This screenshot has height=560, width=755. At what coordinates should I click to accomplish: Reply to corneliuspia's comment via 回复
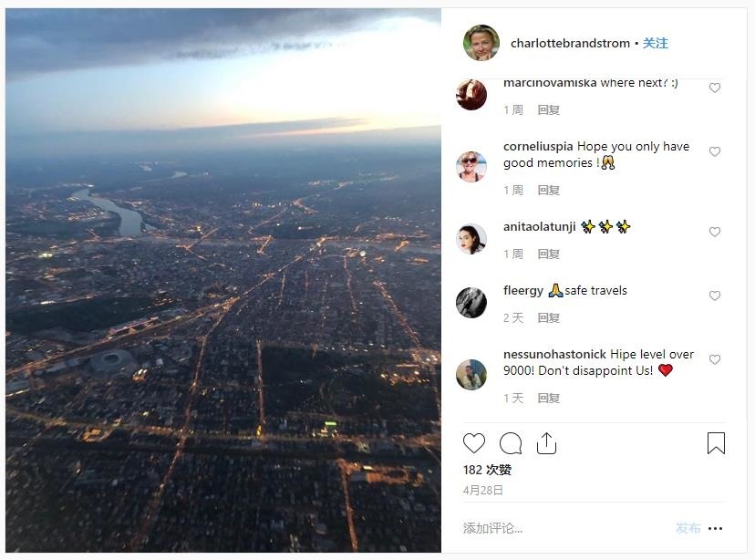pyautogui.click(x=548, y=191)
